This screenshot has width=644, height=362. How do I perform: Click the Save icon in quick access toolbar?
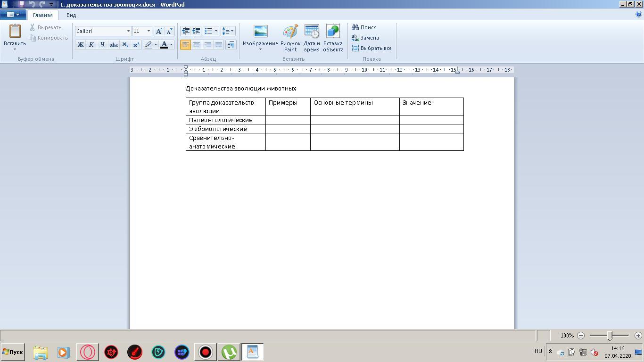21,4
